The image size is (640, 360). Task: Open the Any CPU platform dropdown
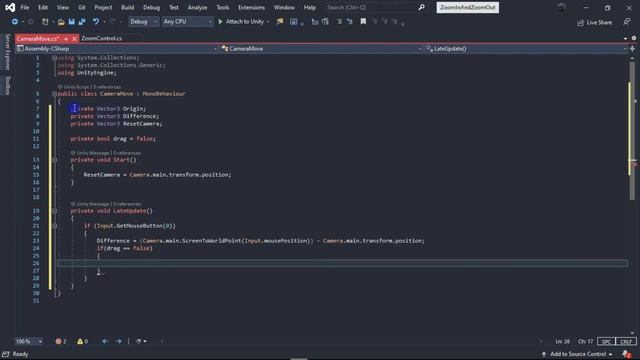(187, 21)
